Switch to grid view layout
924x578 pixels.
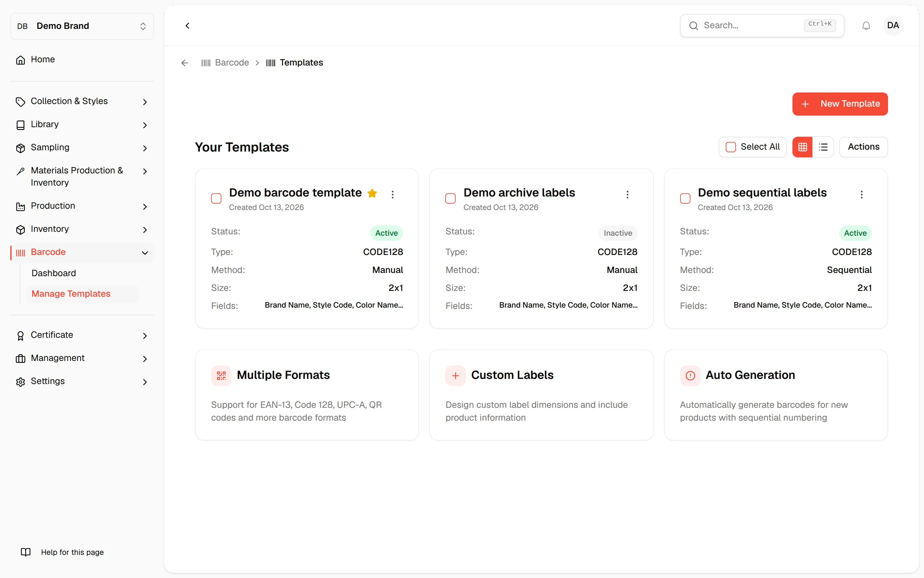pos(803,147)
